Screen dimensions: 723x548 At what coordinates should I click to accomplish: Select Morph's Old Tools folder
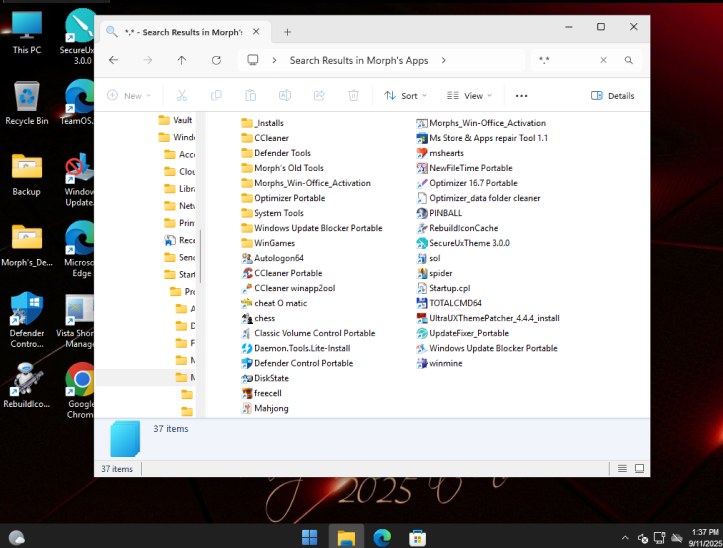point(282,168)
